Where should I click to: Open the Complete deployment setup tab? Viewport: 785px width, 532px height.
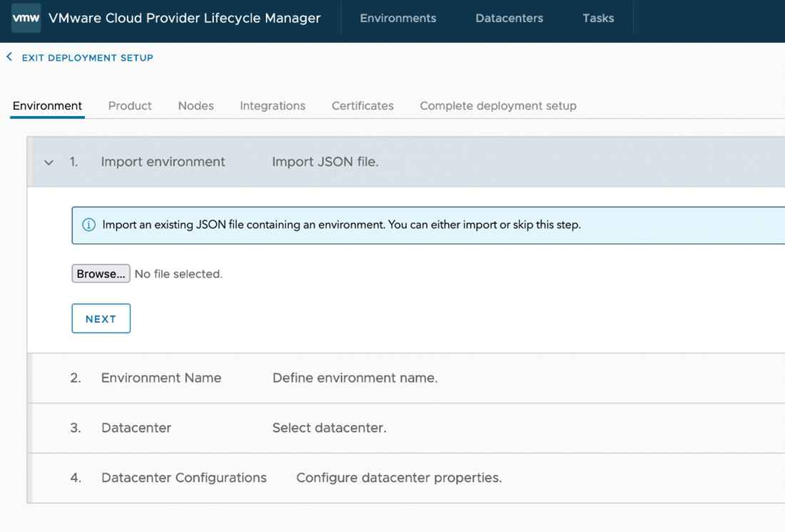[x=498, y=106]
